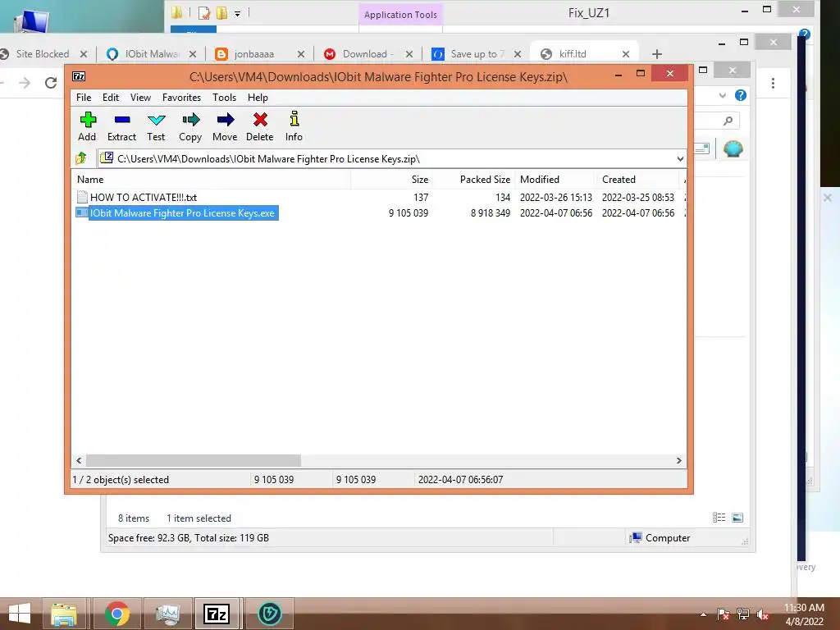
Task: Click the scrollbar right arrow
Action: click(x=678, y=461)
